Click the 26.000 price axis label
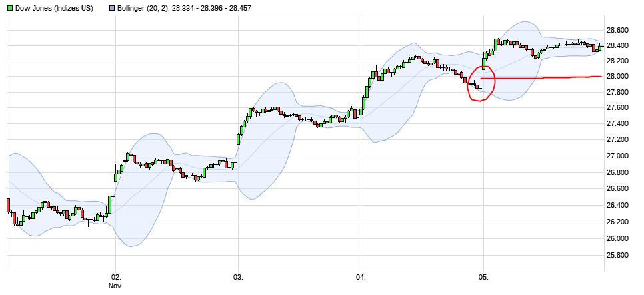The image size is (644, 295). coord(617,239)
